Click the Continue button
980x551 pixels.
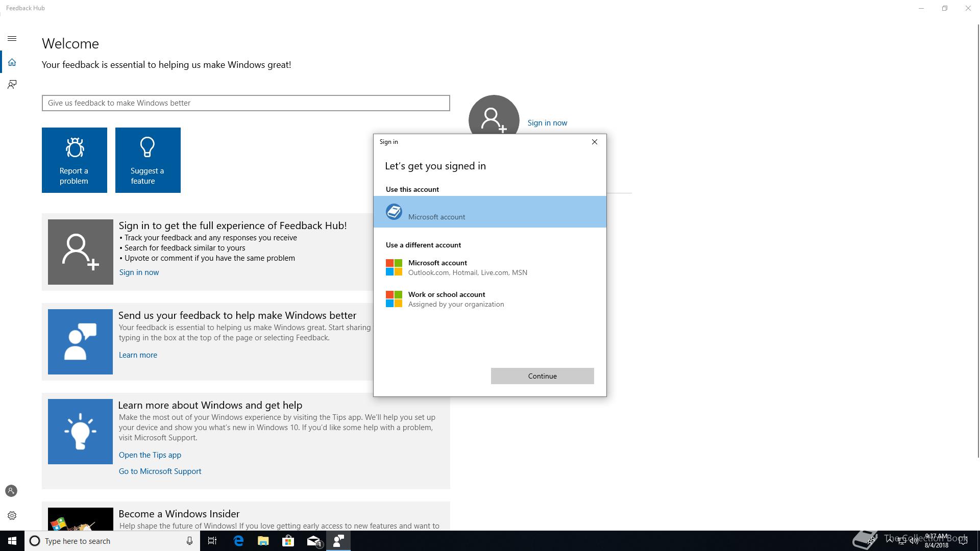(x=543, y=376)
